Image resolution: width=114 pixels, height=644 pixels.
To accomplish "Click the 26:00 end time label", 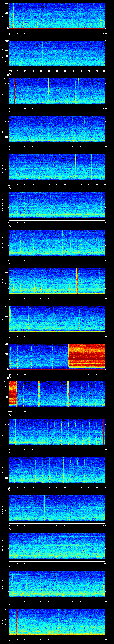I will tap(105, 374).
